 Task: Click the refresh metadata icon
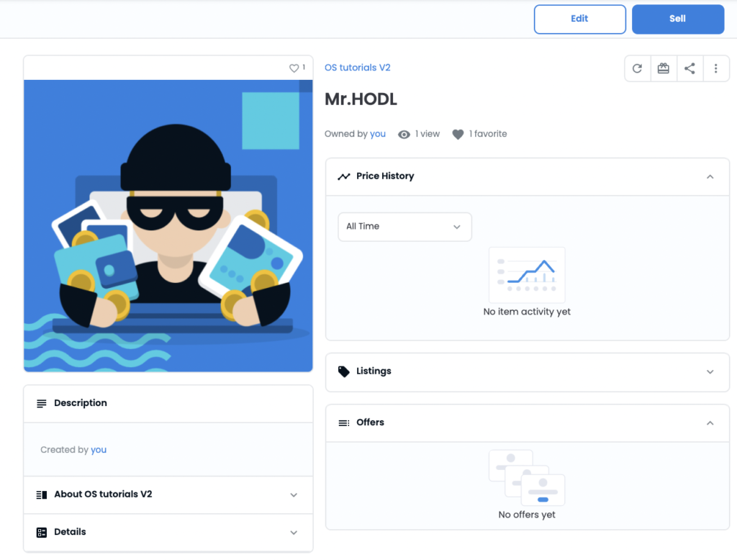637,68
